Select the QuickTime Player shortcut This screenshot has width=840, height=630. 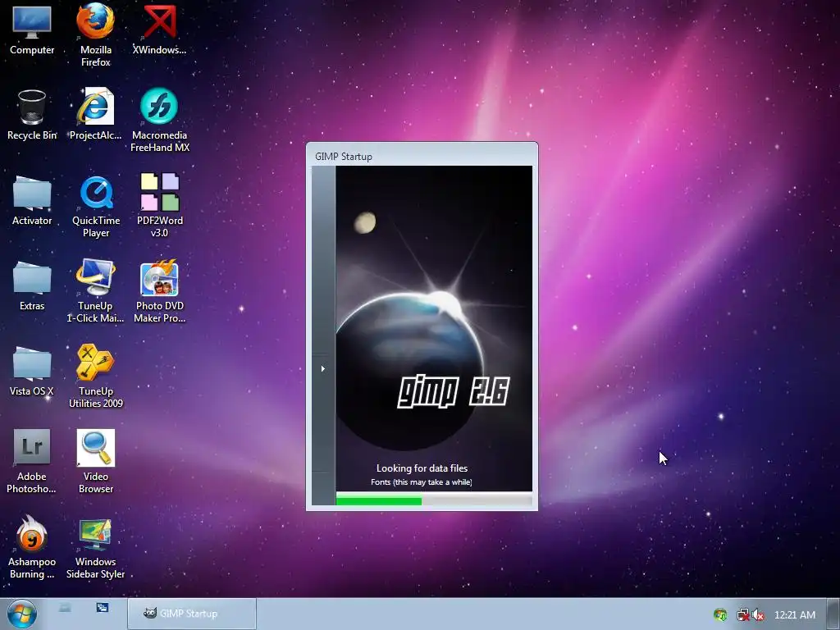pos(96,206)
